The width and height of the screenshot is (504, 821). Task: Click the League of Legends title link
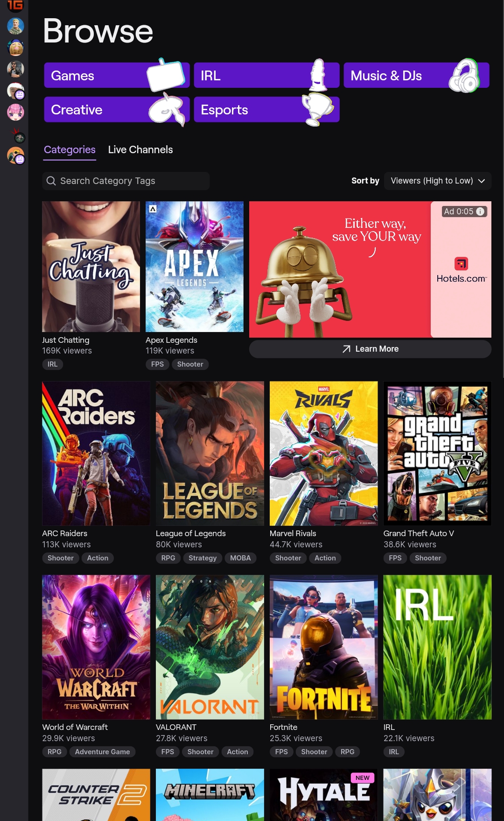pos(191,533)
